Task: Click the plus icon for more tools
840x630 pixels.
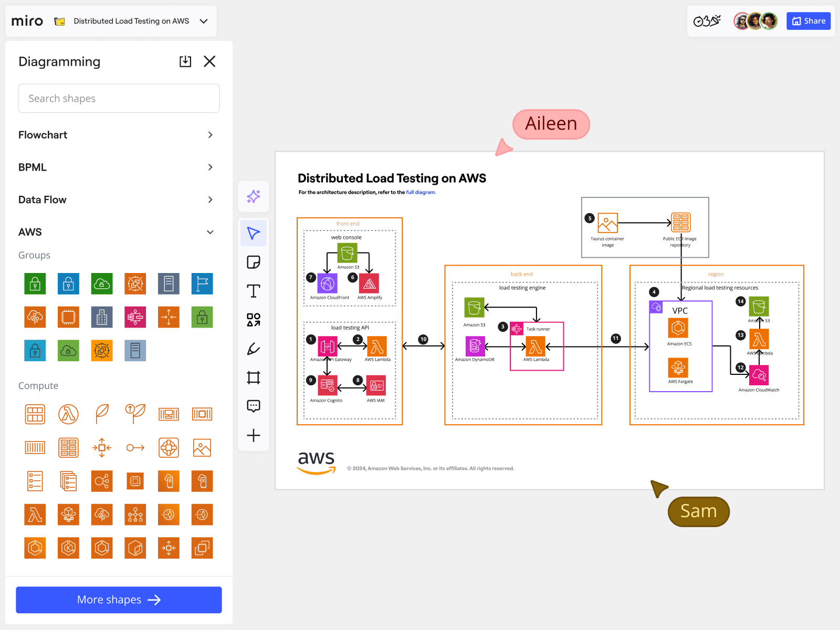Action: click(254, 435)
